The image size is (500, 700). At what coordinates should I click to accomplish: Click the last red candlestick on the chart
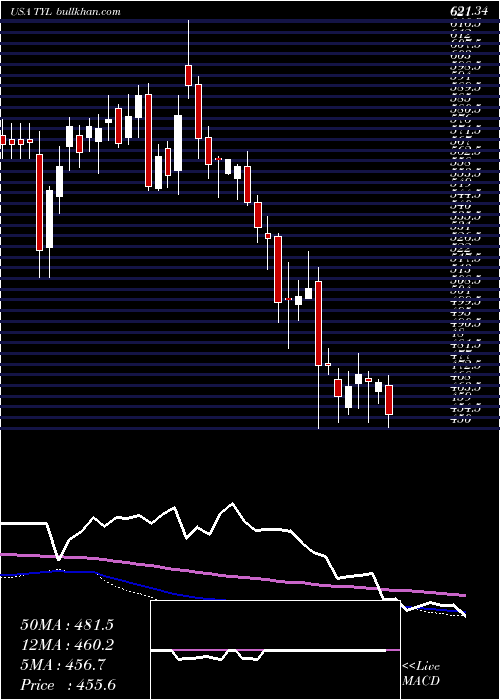pyautogui.click(x=389, y=402)
